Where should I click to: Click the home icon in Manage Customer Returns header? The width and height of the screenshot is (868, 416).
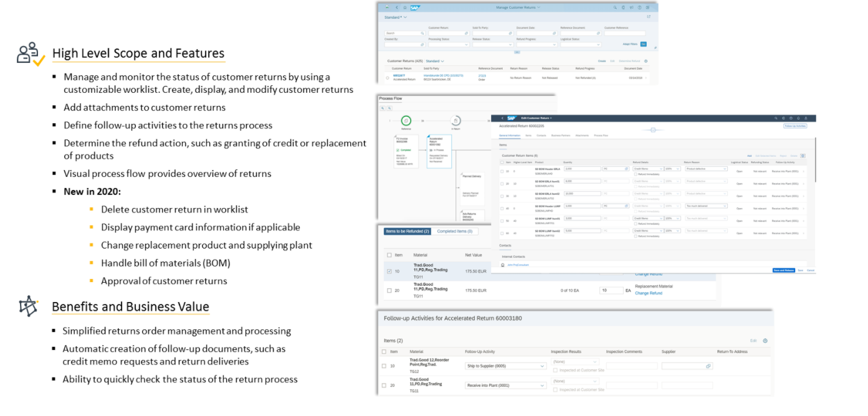click(405, 7)
